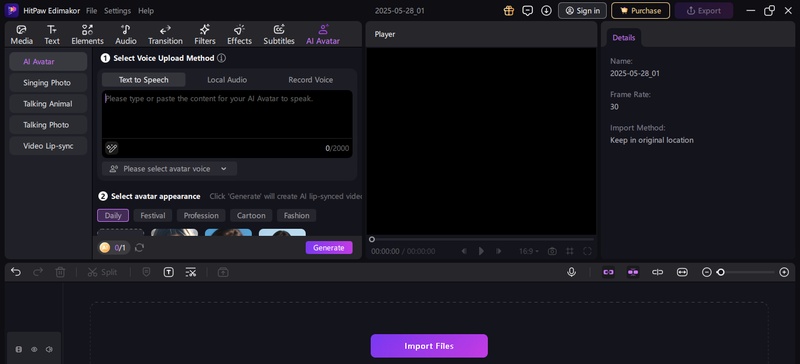Select Talking Animal in sidebar
Screen dimensions: 800x364
tap(47, 104)
